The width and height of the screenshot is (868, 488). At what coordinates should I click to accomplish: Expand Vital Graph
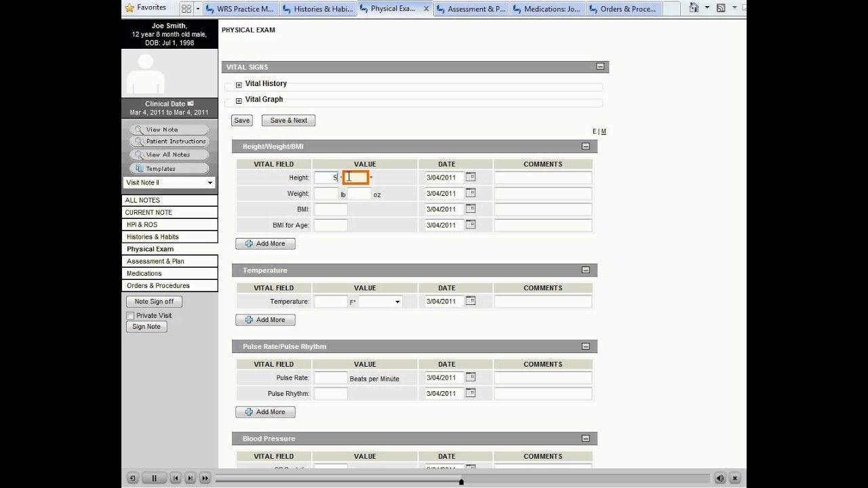point(239,100)
